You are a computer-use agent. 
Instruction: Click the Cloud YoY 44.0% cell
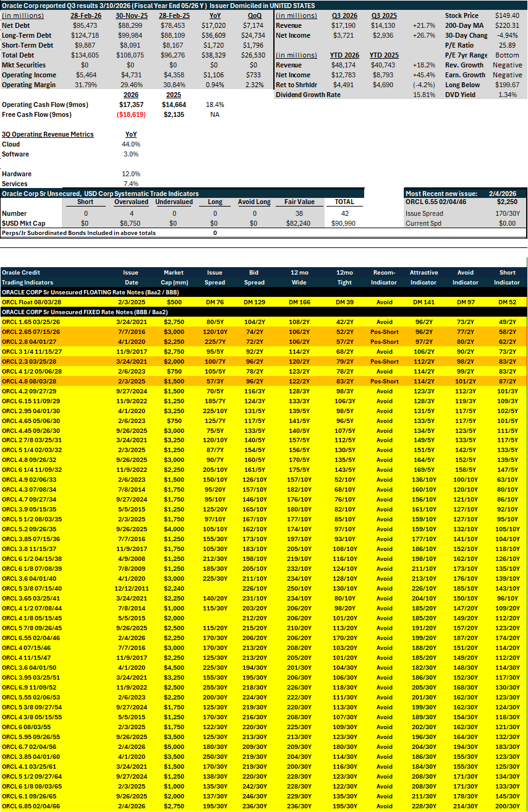pos(132,144)
